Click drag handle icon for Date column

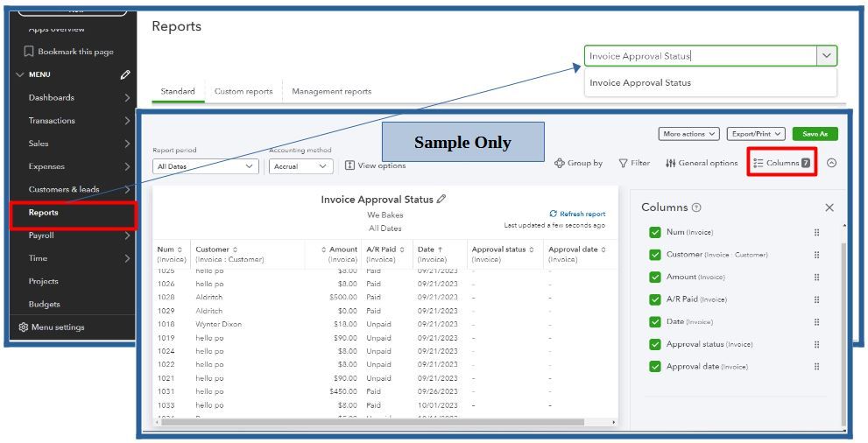(x=816, y=322)
